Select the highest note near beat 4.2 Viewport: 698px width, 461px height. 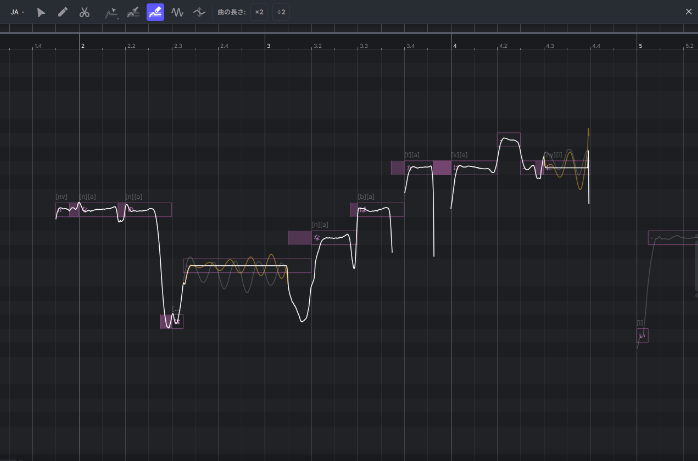click(509, 139)
